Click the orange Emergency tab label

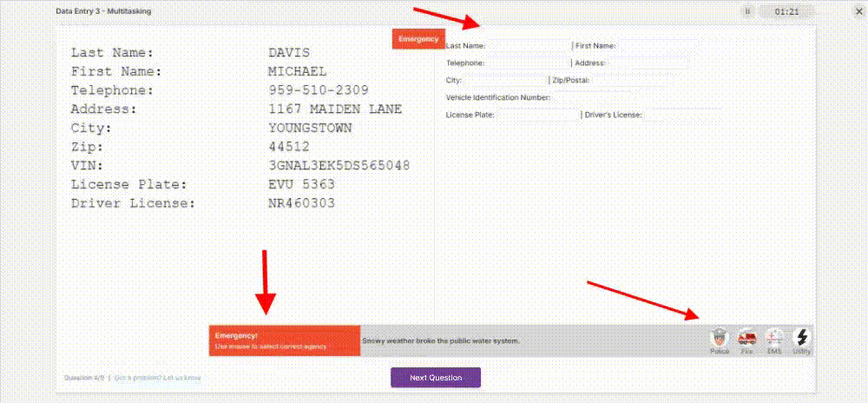tap(418, 39)
